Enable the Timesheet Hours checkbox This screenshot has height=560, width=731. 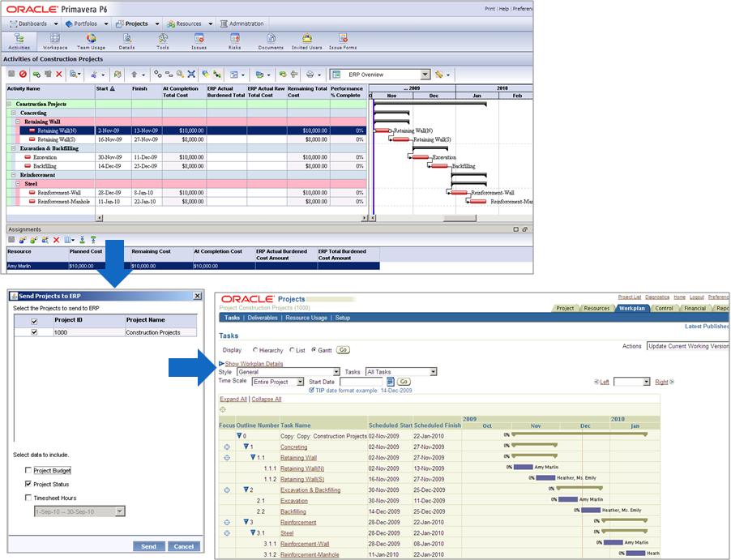(28, 498)
